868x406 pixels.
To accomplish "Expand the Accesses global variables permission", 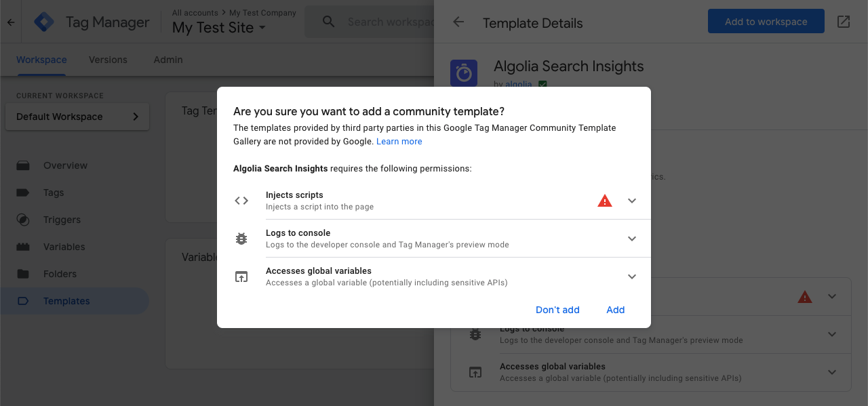I will tap(631, 276).
